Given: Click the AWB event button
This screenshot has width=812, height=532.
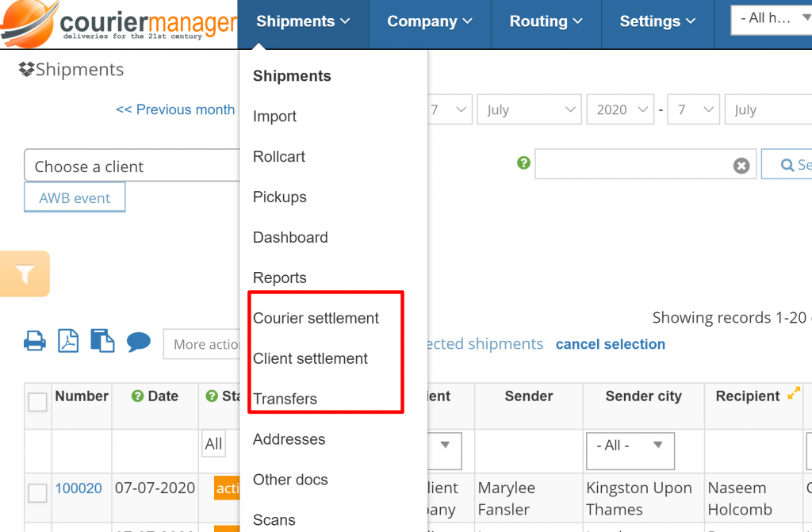Looking at the screenshot, I should pos(75,198).
